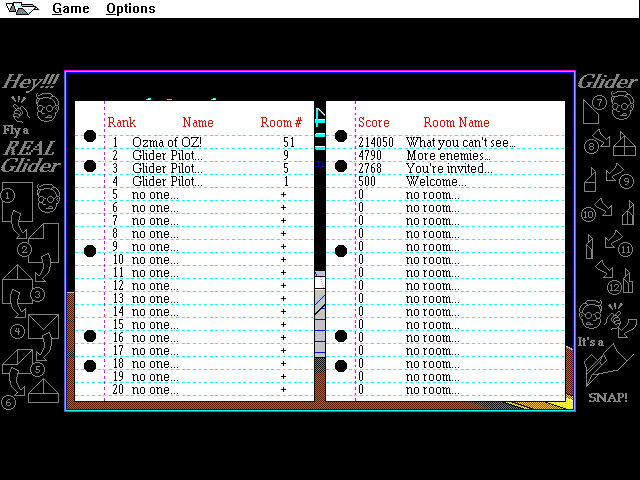Click the You're invited... room name
Screen dimensions: 640x480
point(449,169)
